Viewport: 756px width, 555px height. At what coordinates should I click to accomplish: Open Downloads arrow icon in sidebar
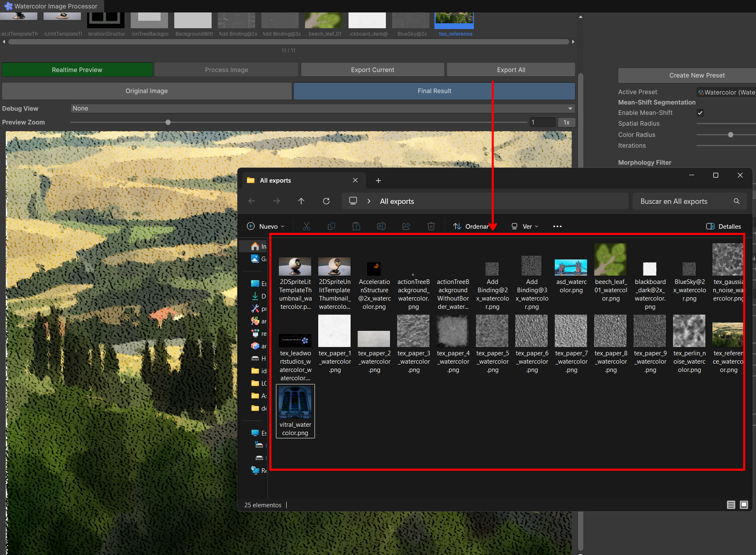[255, 296]
